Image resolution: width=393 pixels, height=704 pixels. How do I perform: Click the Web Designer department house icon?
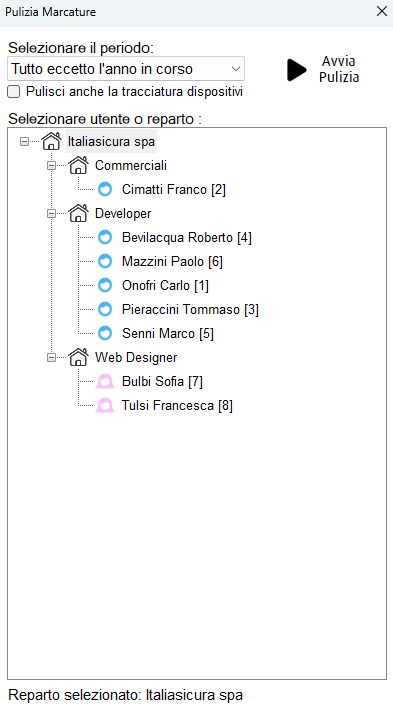tap(78, 357)
